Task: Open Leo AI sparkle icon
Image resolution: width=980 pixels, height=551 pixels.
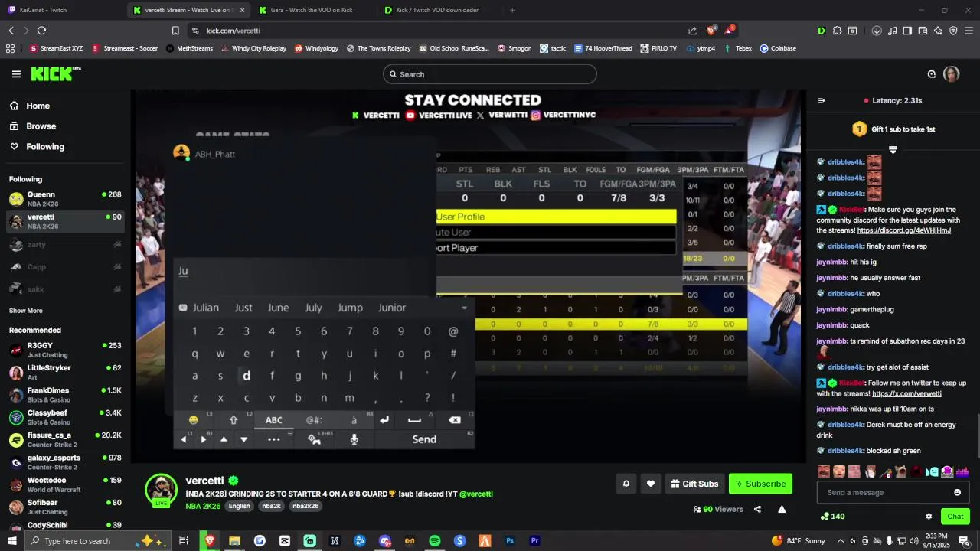Action: click(938, 31)
